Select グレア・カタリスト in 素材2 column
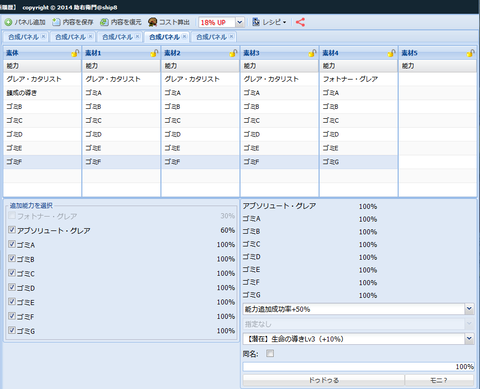Viewport: 480px width, 389px height. coord(200,79)
